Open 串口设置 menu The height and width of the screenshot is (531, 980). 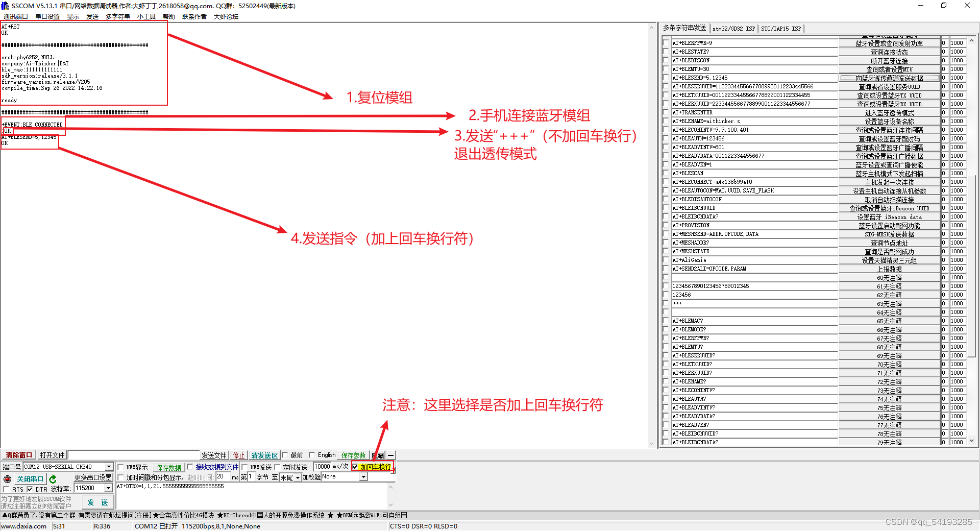point(47,17)
